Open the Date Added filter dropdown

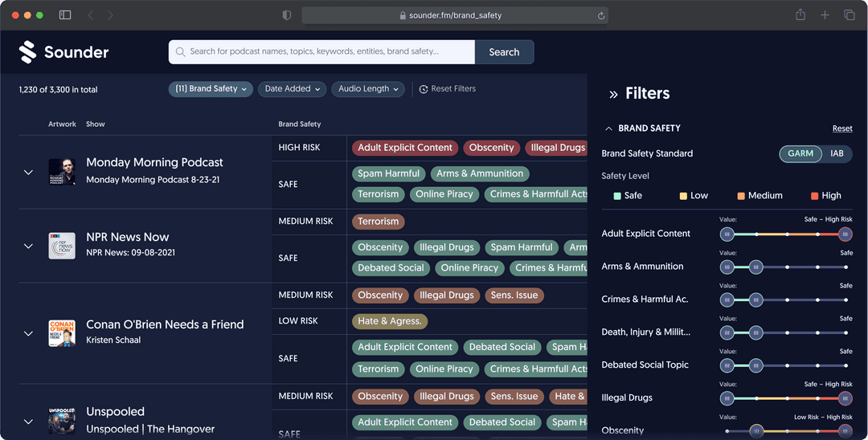coord(293,89)
